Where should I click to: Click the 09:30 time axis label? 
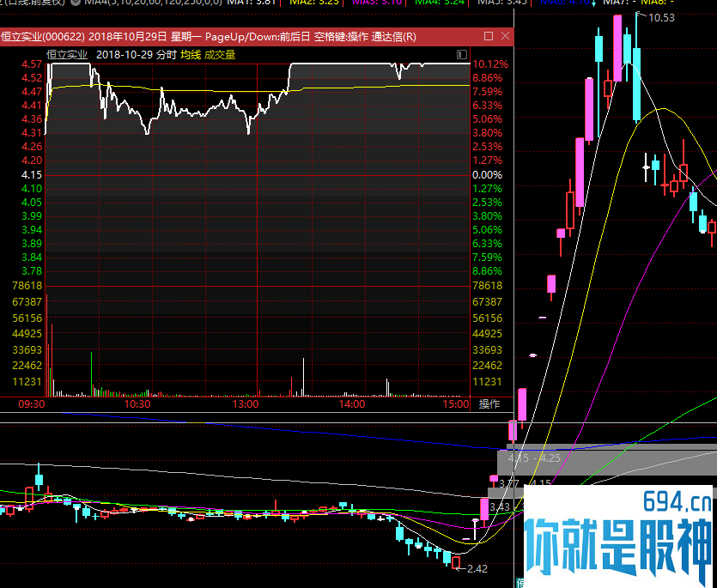tap(32, 404)
